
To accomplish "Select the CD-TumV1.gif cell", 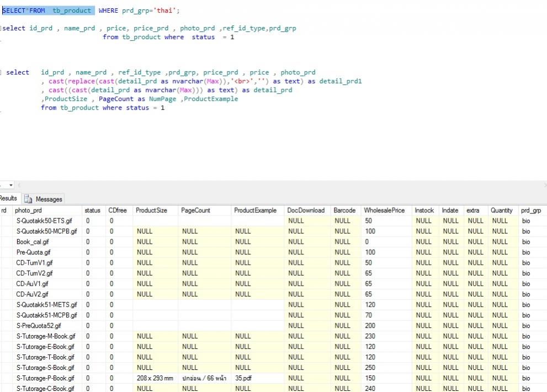I will (x=35, y=262).
